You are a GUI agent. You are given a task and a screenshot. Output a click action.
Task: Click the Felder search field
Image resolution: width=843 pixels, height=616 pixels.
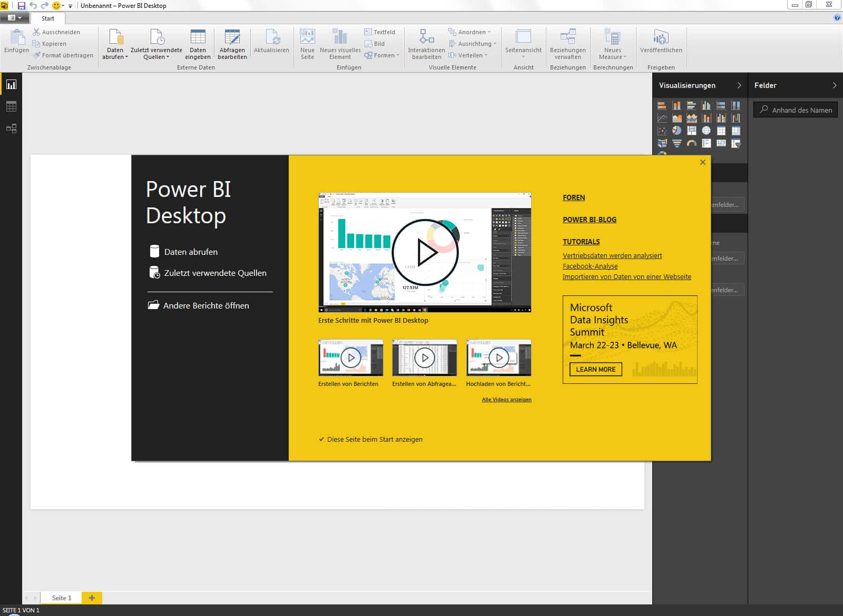click(x=796, y=110)
